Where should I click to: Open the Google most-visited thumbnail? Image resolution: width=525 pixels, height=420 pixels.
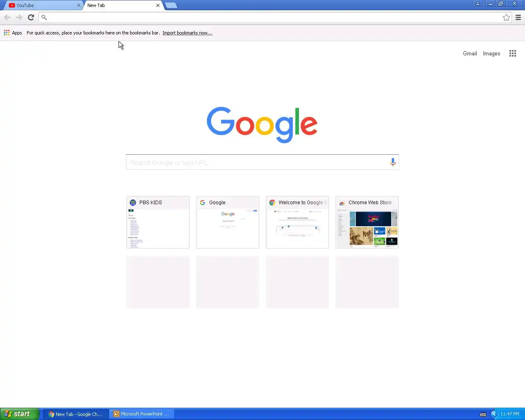(x=228, y=222)
